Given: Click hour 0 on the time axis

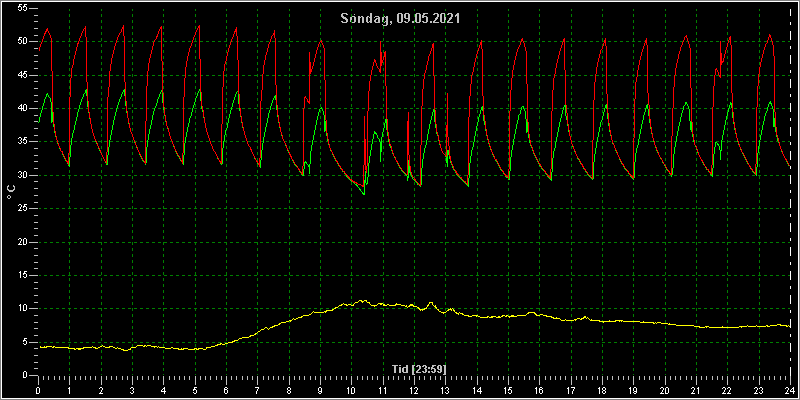Looking at the screenshot, I should pyautogui.click(x=38, y=390).
